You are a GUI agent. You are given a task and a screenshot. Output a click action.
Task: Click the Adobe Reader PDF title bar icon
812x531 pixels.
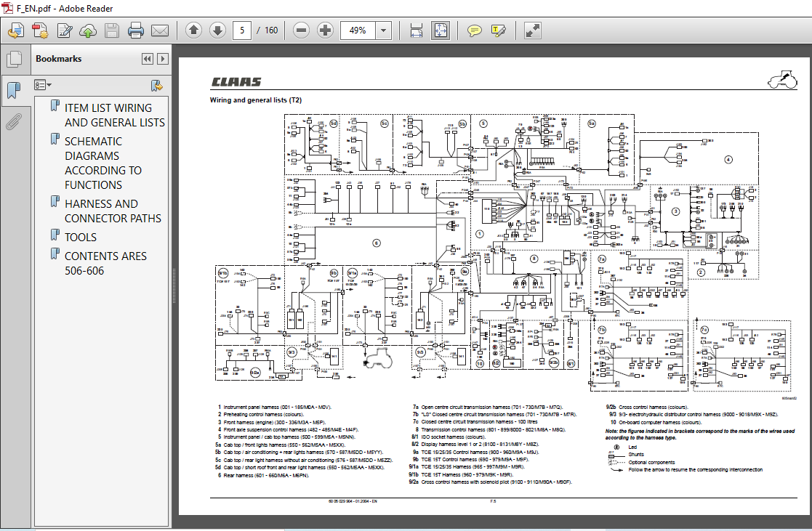[x=8, y=8]
